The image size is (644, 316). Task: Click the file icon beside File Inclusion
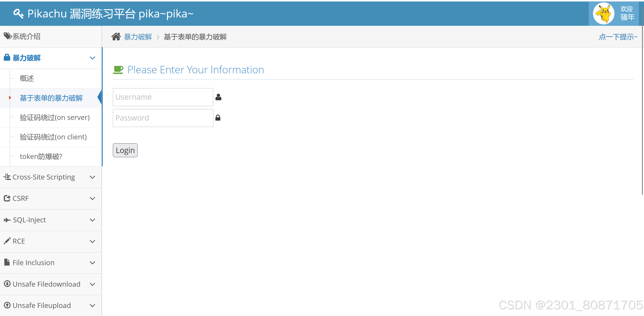click(x=7, y=262)
